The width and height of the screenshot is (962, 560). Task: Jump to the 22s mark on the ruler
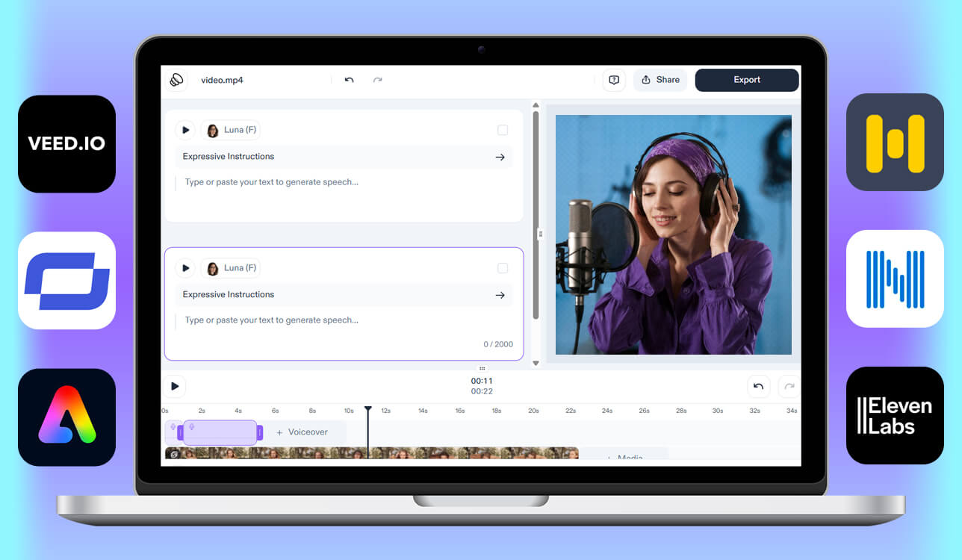click(571, 411)
